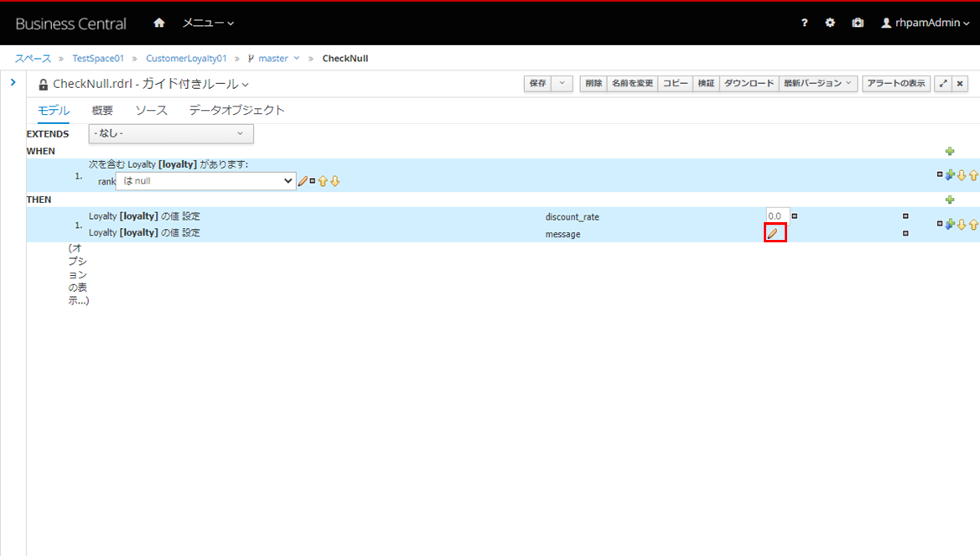This screenshot has height=556, width=980.
Task: Insert item below the THEN action row
Action: pyautogui.click(x=950, y=224)
